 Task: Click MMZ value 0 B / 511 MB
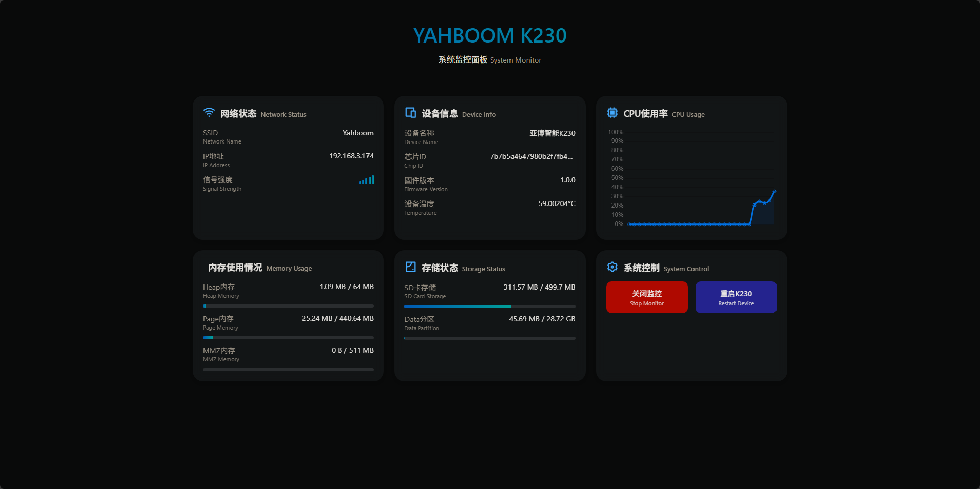pyautogui.click(x=353, y=350)
